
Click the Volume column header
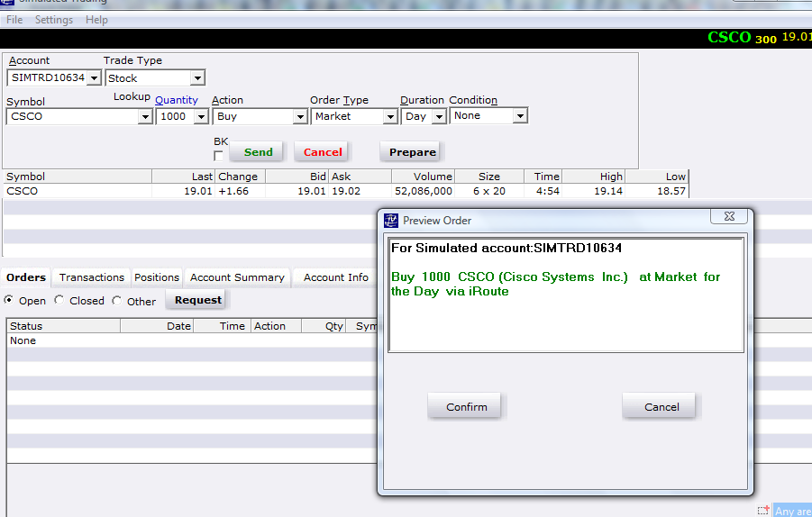point(423,177)
